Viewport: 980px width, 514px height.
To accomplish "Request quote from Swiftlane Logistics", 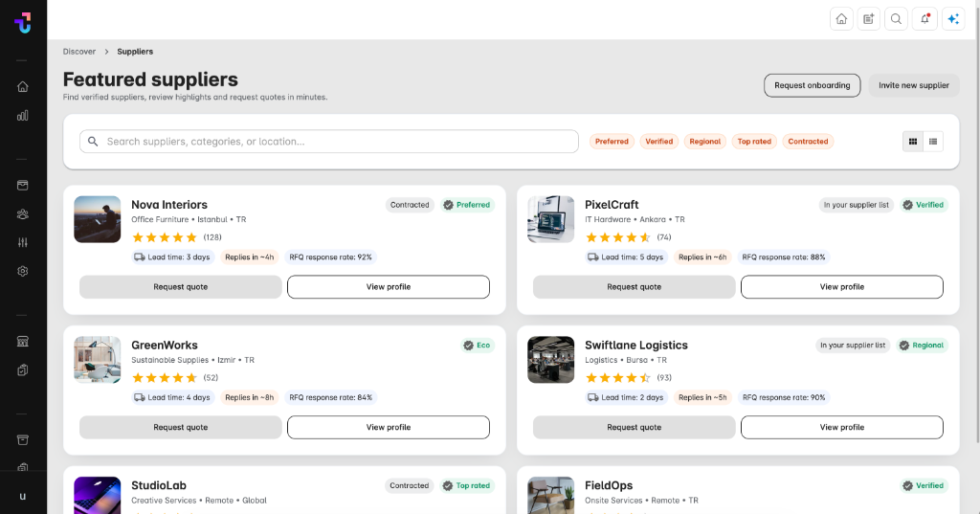I will click(x=634, y=428).
